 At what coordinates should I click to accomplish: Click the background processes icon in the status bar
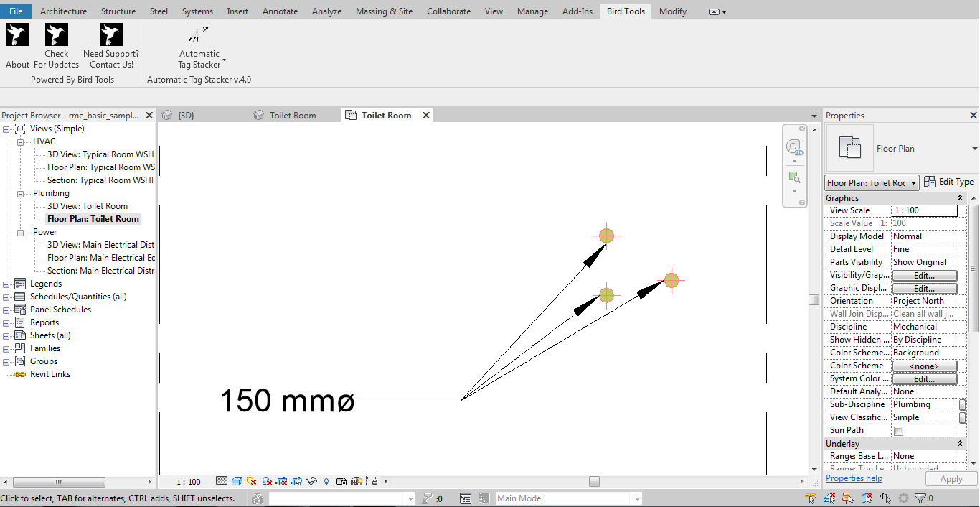click(903, 498)
